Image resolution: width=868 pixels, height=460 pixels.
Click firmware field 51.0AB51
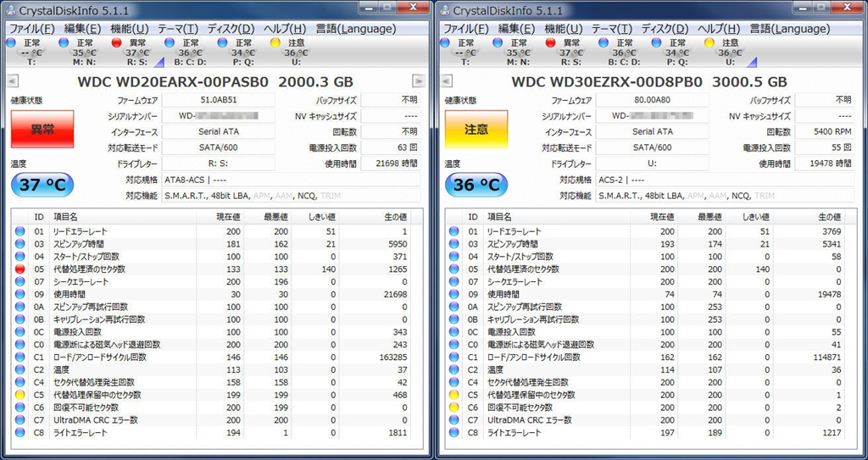coord(218,100)
